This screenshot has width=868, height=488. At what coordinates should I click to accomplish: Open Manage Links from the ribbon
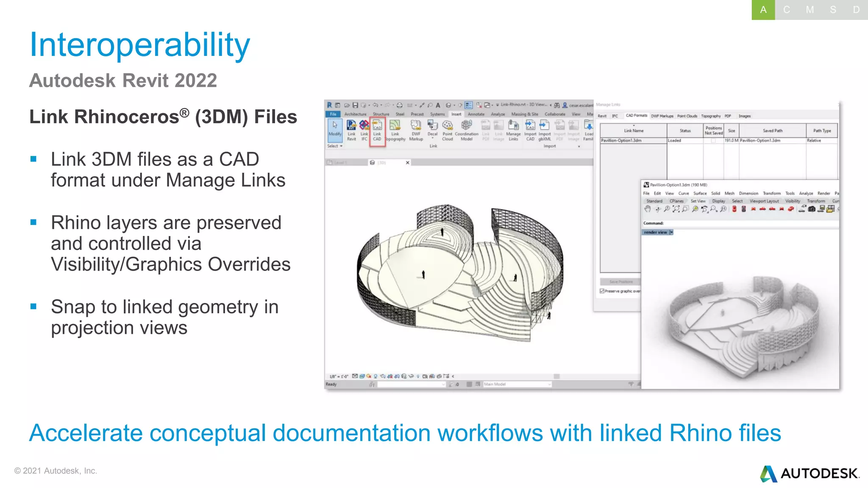click(x=513, y=130)
